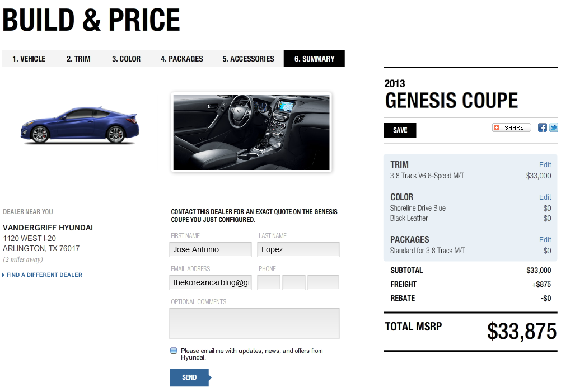The image size is (561, 392).
Task: Edit the Color selection
Action: tap(545, 197)
